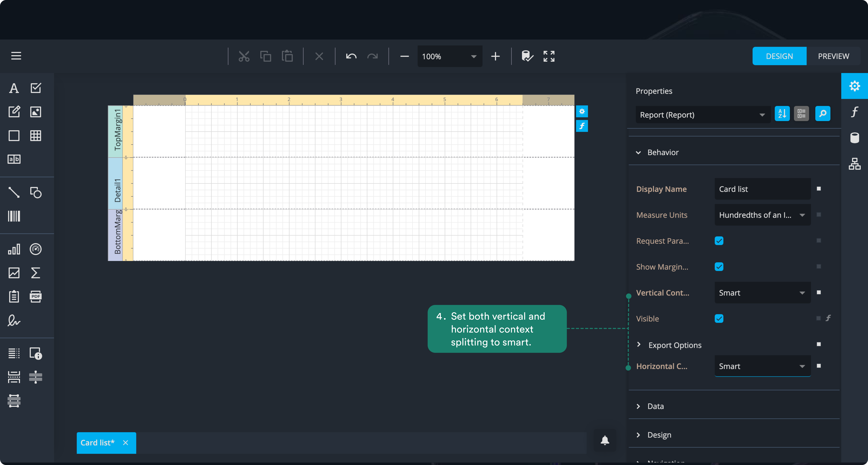Toggle full screen mode

549,56
